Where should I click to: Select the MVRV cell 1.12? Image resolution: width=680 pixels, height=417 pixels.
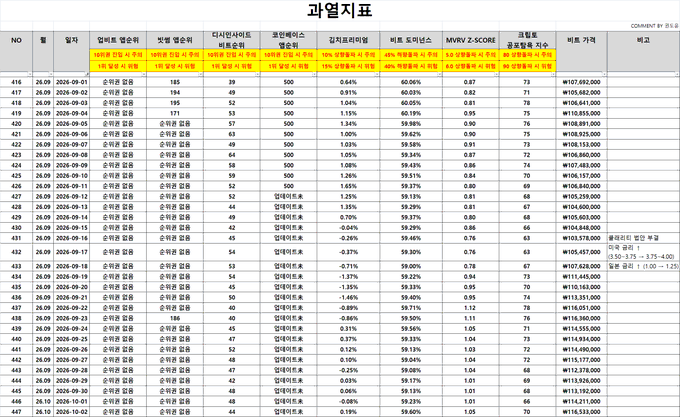471,308
